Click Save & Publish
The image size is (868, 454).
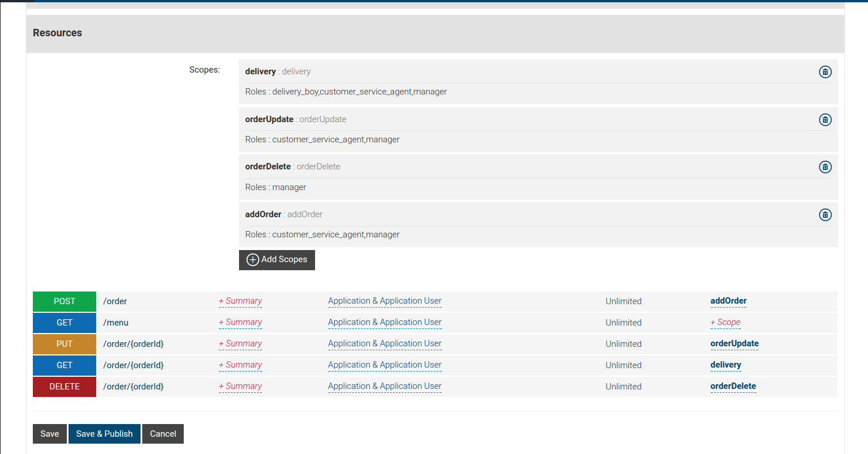click(x=104, y=433)
